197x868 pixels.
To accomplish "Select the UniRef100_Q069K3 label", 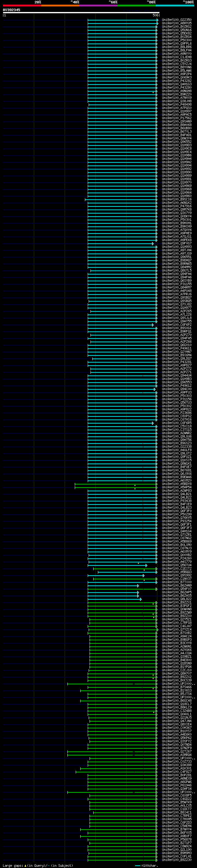I will [x=176, y=78].
